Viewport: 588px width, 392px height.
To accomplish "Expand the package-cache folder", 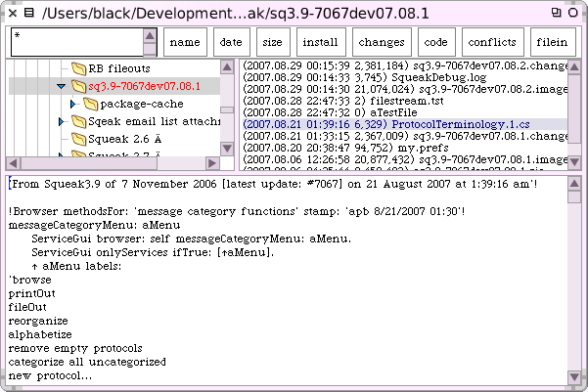I will [x=73, y=104].
